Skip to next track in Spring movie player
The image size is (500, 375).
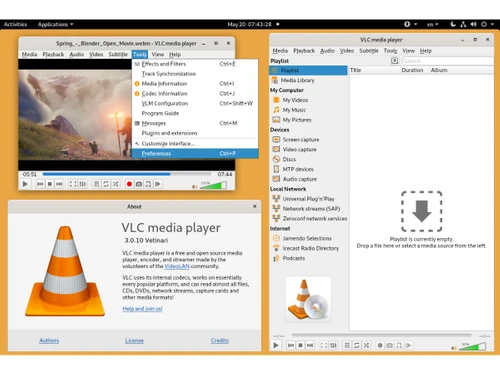click(x=59, y=184)
